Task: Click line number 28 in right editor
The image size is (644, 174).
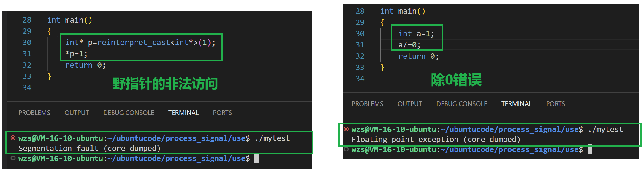Action: coord(360,11)
